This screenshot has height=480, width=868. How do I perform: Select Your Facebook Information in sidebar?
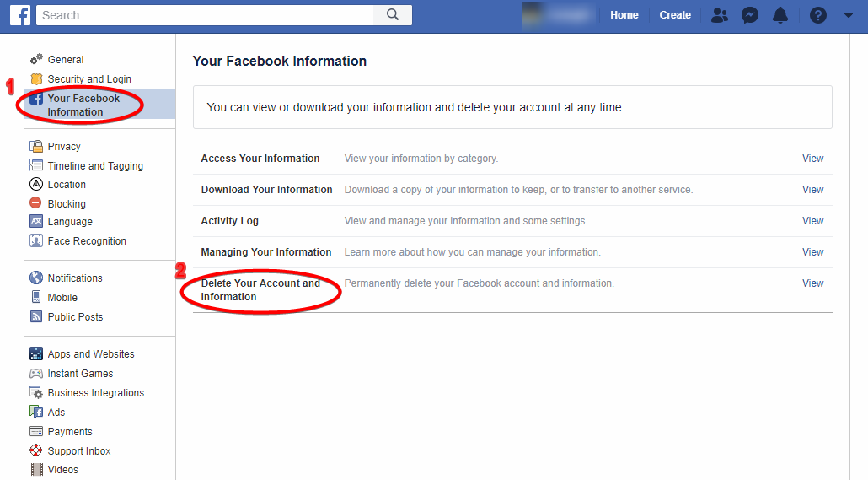coord(83,105)
